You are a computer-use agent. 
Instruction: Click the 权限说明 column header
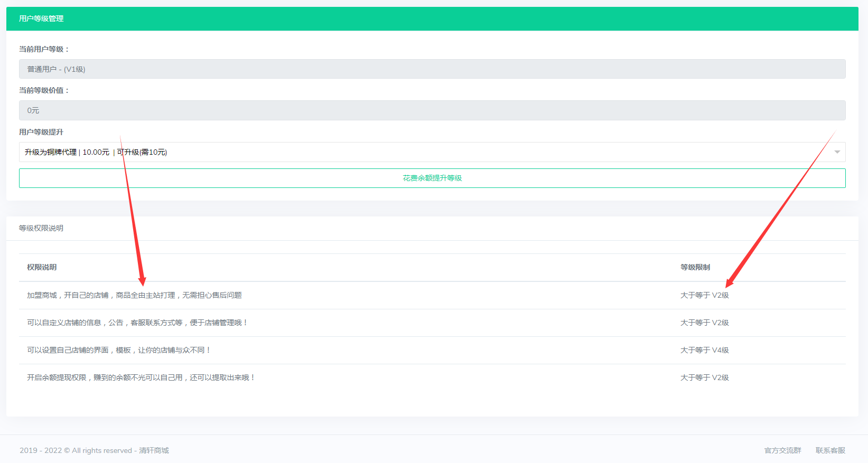(x=42, y=267)
